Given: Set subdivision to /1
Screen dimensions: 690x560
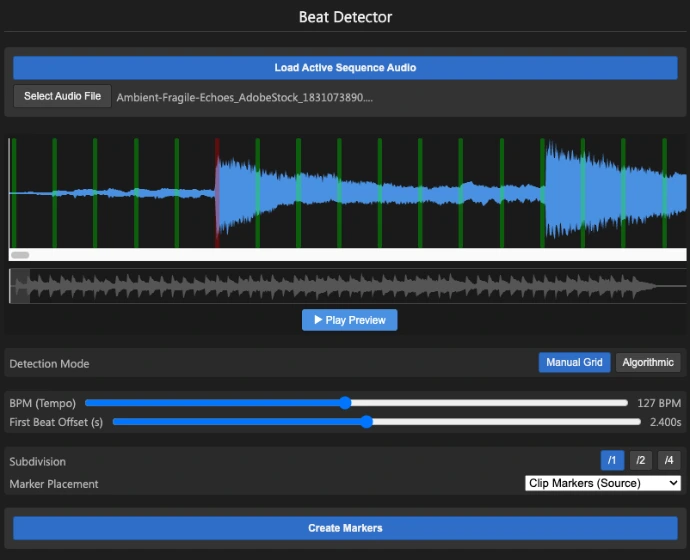Looking at the screenshot, I should (x=610, y=461).
